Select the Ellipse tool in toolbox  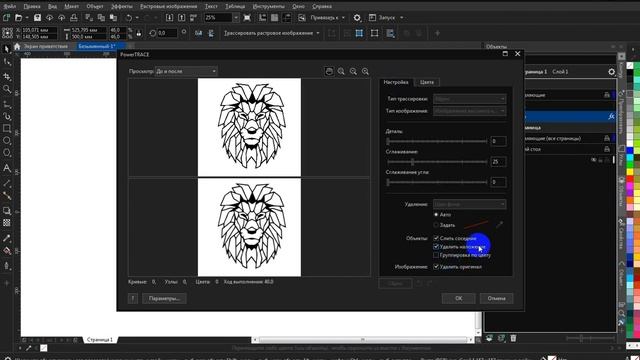point(7,141)
